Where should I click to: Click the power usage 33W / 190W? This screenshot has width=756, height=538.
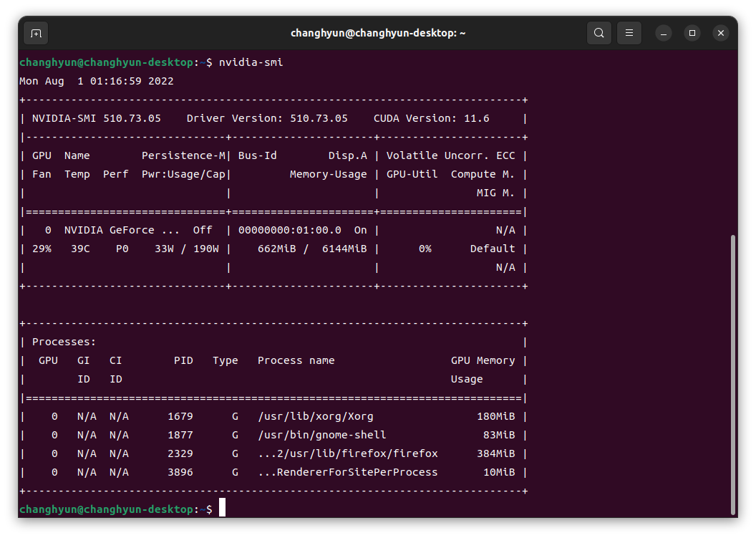(x=187, y=249)
